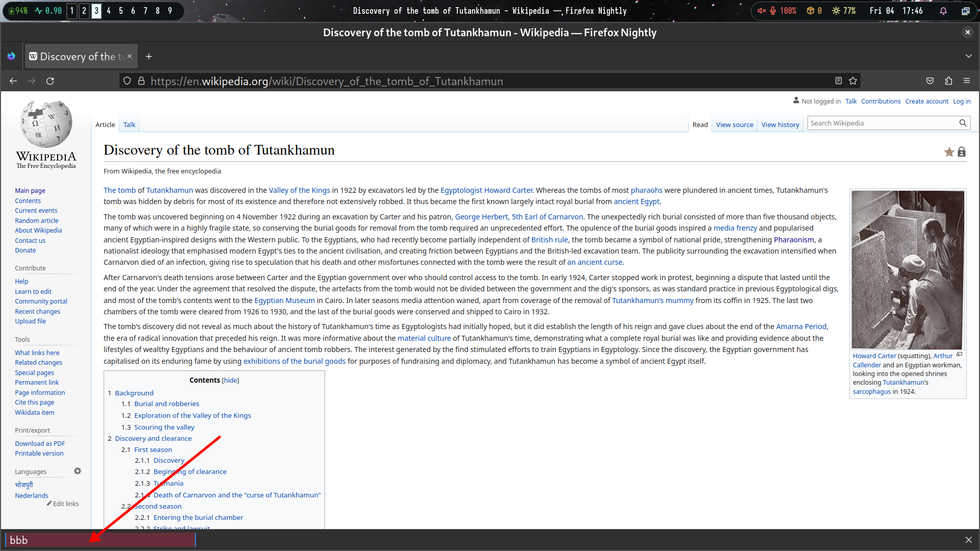The width and height of the screenshot is (980, 551).
Task: Hide the Contents table via hide toggle
Action: pyautogui.click(x=230, y=381)
